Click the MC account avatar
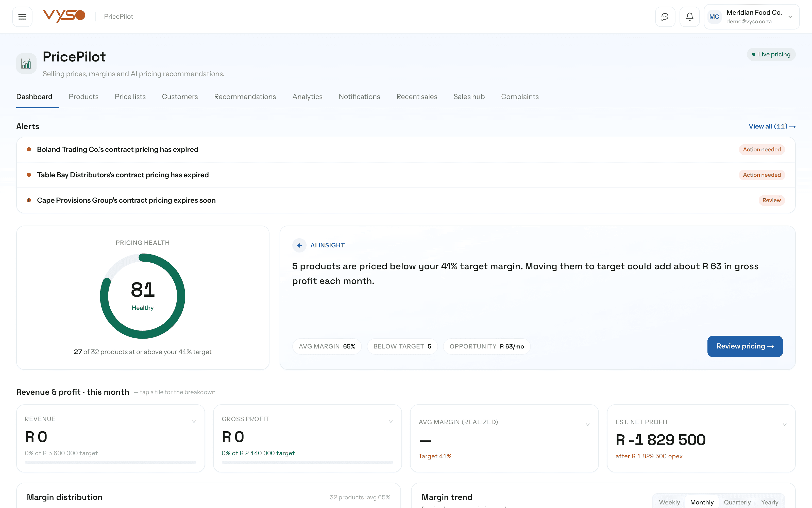 coord(714,17)
